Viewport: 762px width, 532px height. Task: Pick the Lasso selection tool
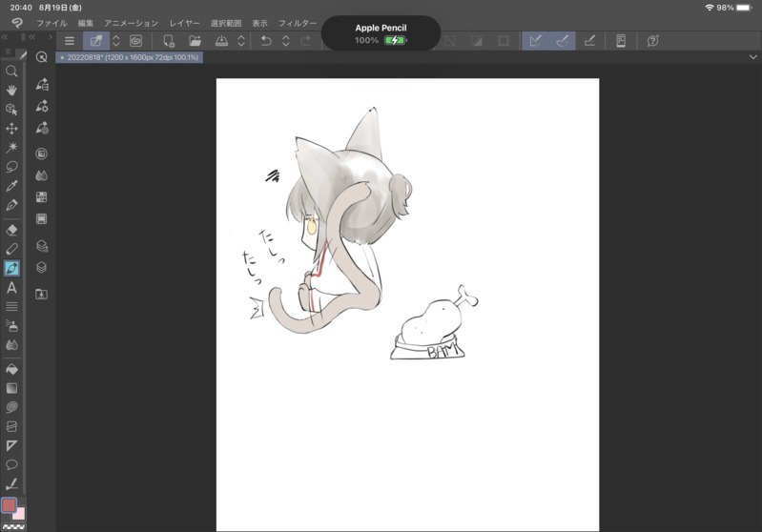[x=11, y=167]
